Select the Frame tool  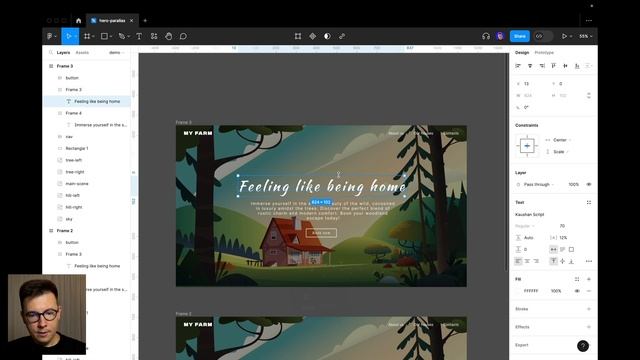click(87, 36)
